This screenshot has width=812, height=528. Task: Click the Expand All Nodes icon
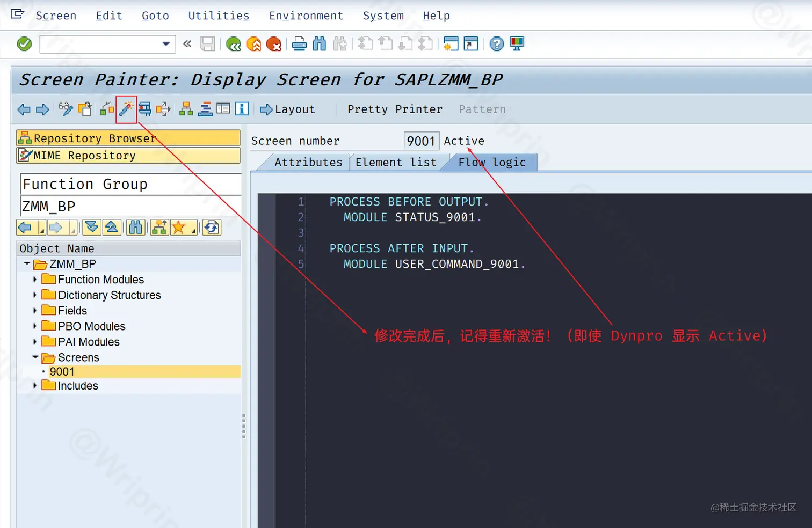(x=92, y=228)
